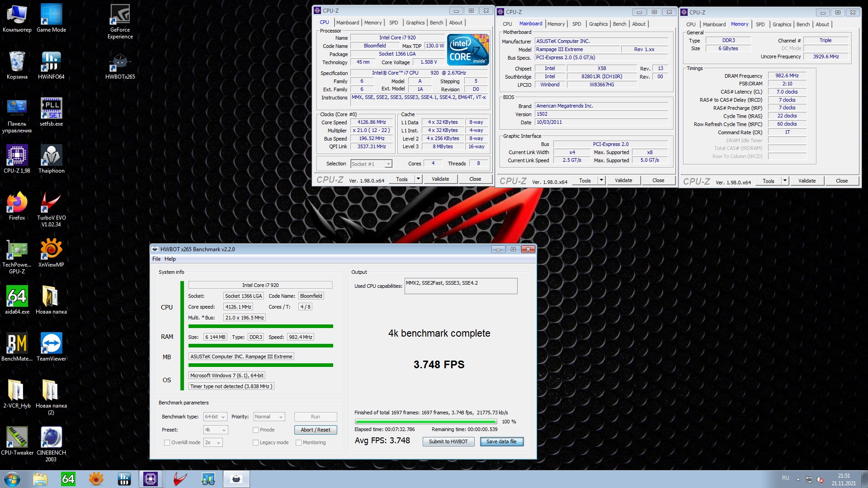Switch to Bench tab in first CPU-Z window
Image resolution: width=868 pixels, height=488 pixels.
point(436,23)
